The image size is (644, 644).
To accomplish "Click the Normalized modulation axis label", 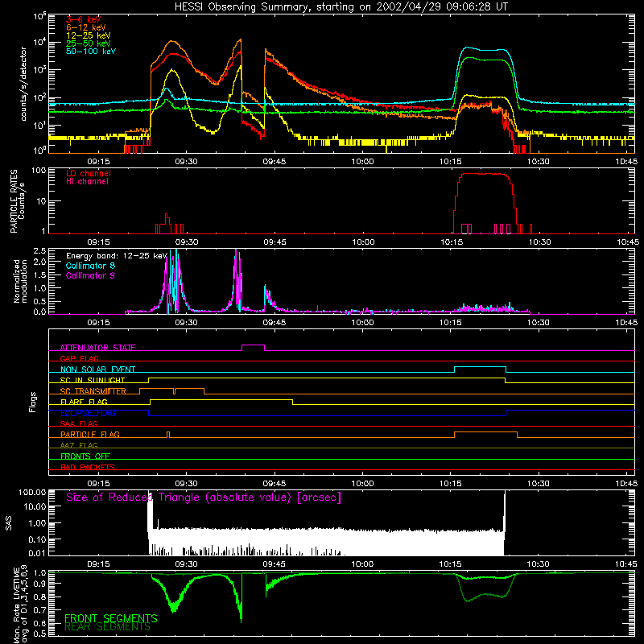I will coord(20,281).
